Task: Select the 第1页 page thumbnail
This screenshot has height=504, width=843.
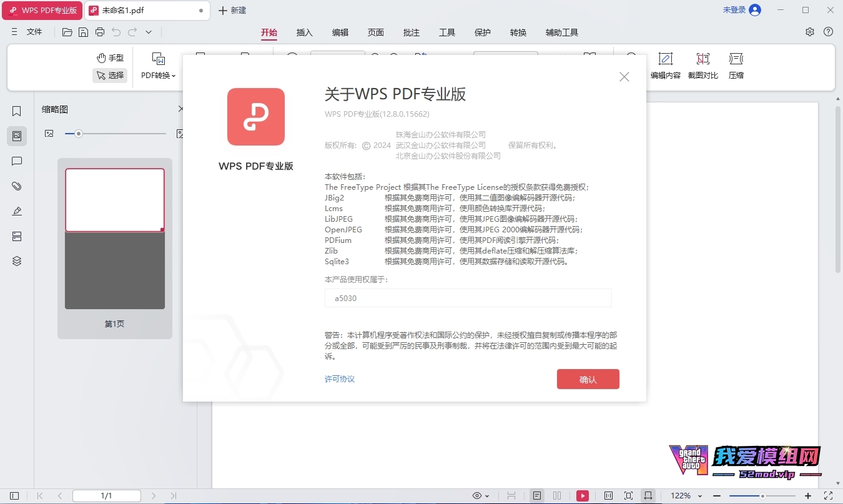Action: click(115, 249)
